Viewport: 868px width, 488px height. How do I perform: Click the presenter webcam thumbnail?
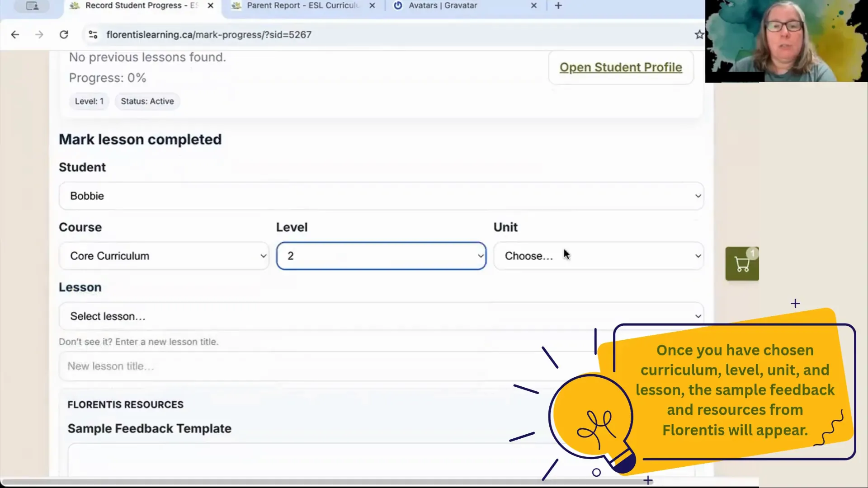pos(787,41)
